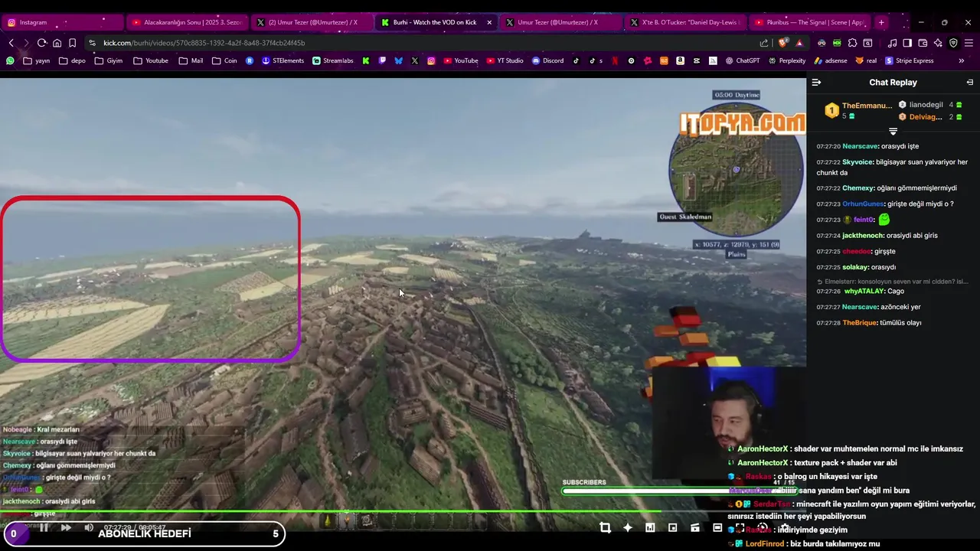Open the Giyim bookmarks folder
The image size is (980, 551).
[x=109, y=60]
